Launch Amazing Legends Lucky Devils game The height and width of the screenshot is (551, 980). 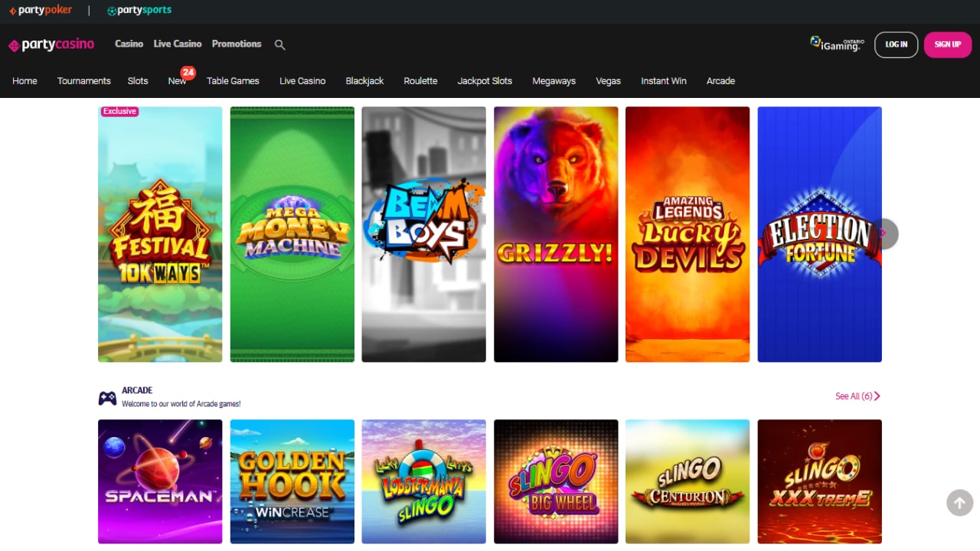coord(688,234)
